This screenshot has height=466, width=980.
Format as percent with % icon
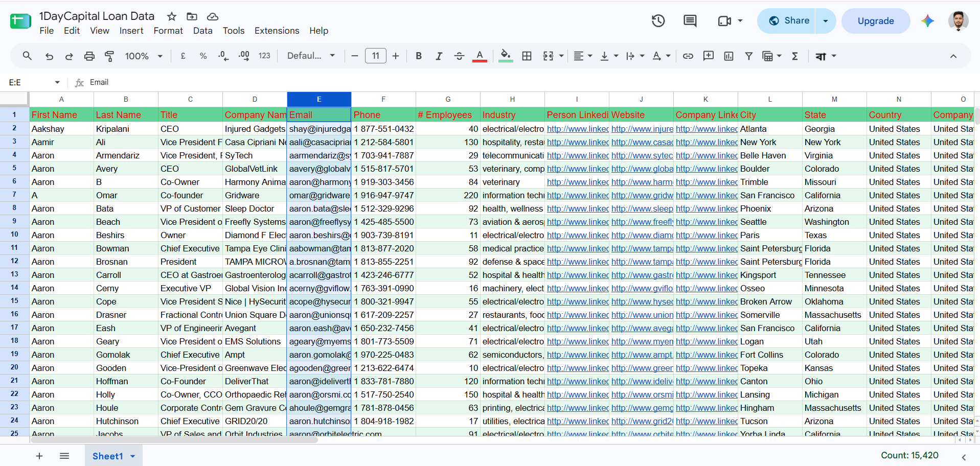[203, 56]
